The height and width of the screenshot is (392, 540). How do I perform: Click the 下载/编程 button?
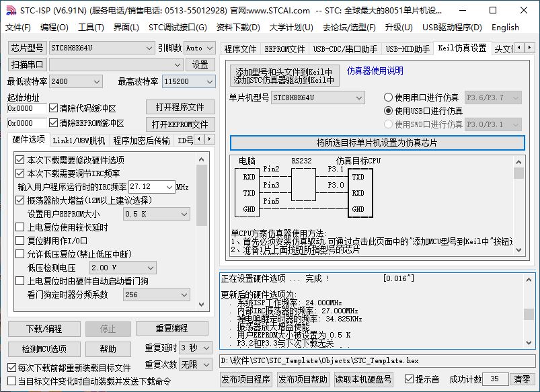pos(44,329)
